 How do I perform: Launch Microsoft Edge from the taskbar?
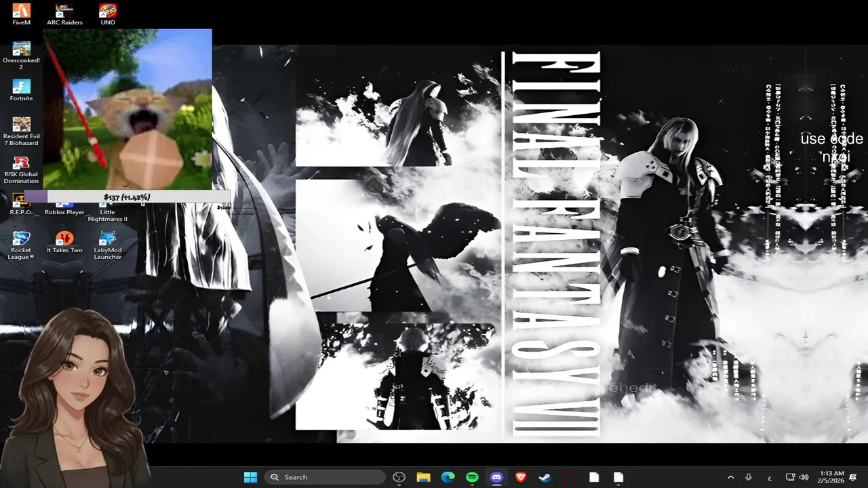[448, 477]
